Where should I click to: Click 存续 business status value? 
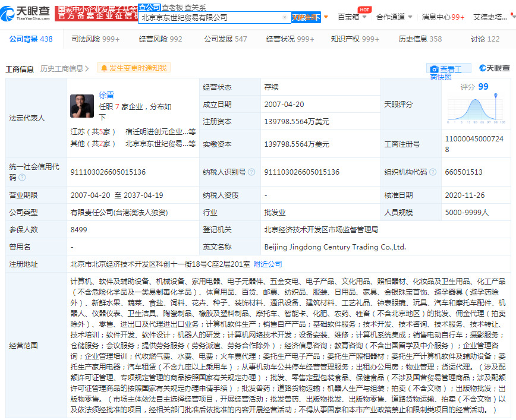coord(271,87)
